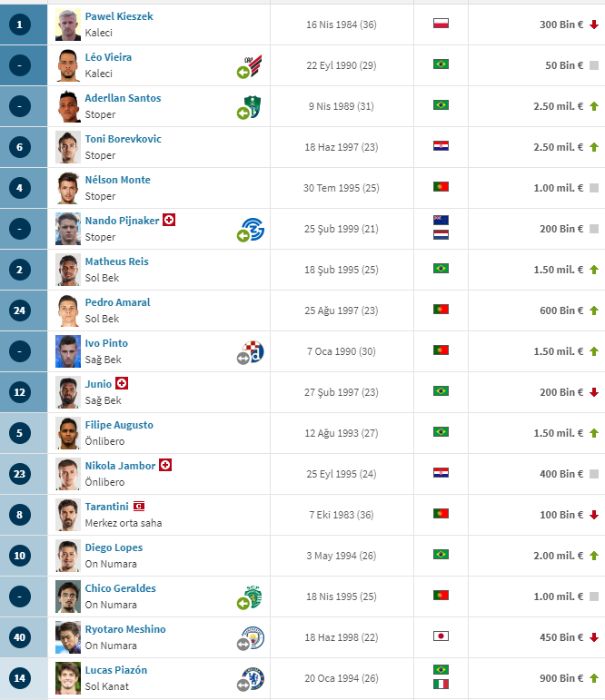
Task: Click Poland flag in Pawel Kieszek row
Action: pyautogui.click(x=441, y=24)
